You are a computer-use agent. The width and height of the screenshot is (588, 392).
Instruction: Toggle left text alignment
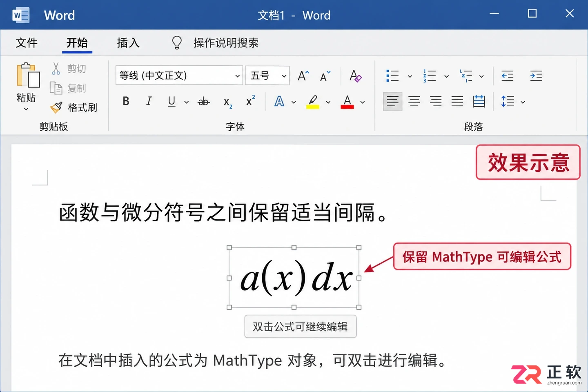(392, 101)
